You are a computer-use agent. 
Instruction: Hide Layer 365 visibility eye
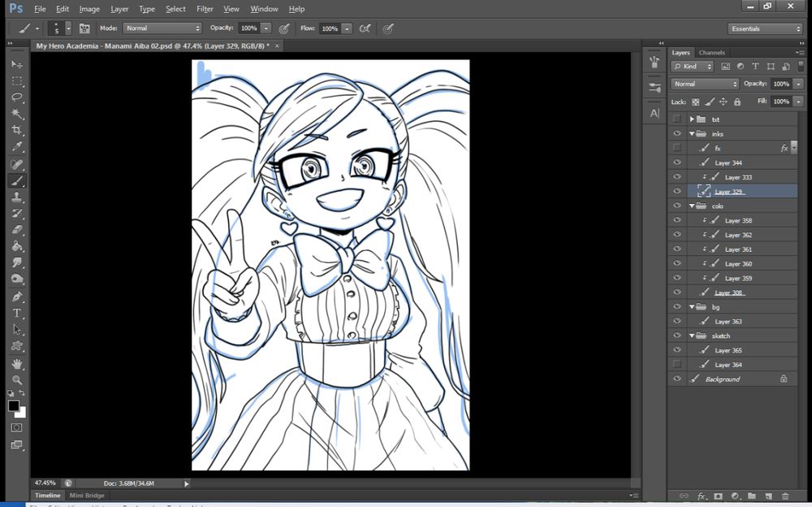(677, 350)
